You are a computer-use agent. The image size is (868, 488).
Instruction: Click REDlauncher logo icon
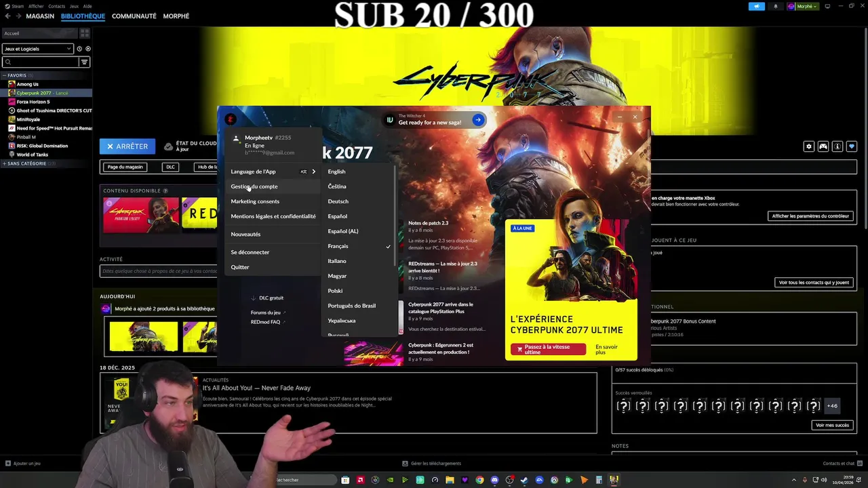[x=231, y=119]
